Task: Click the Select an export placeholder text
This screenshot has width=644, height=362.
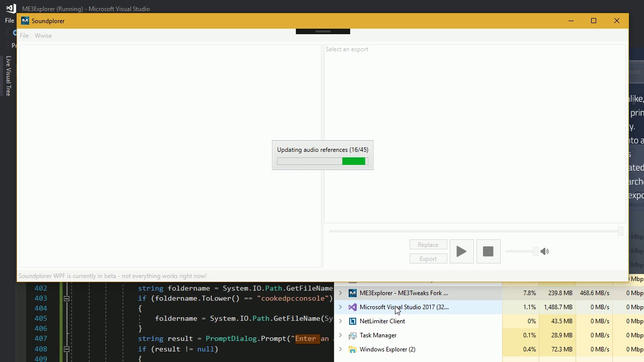Action: point(347,49)
